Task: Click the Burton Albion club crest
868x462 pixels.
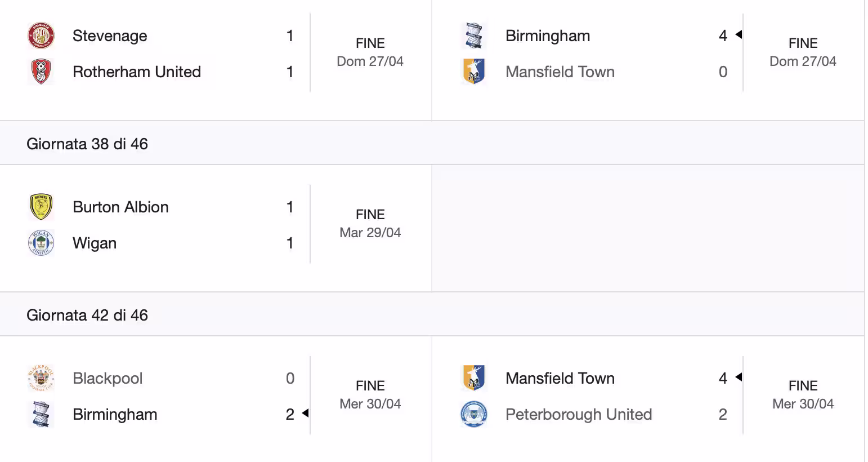Action: coord(41,207)
